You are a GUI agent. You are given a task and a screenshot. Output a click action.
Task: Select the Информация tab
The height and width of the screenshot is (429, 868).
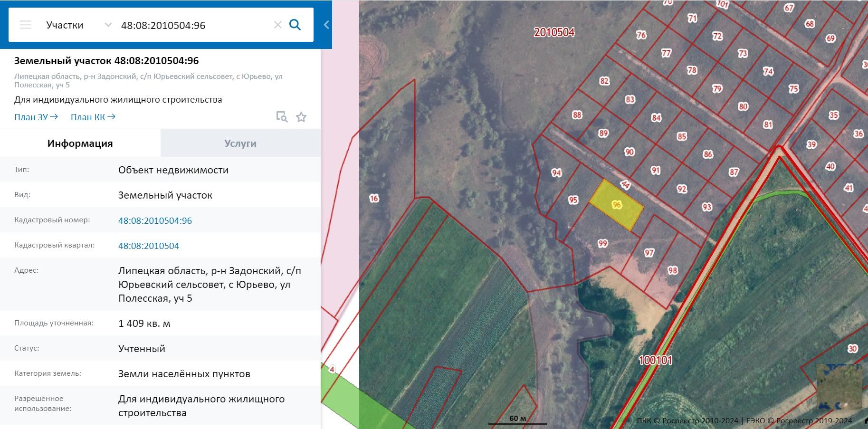[80, 143]
